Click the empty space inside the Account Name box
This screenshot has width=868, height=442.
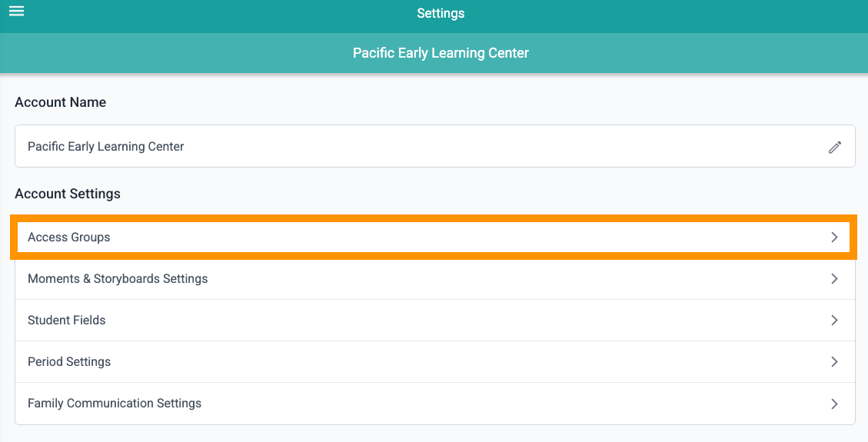click(x=498, y=147)
